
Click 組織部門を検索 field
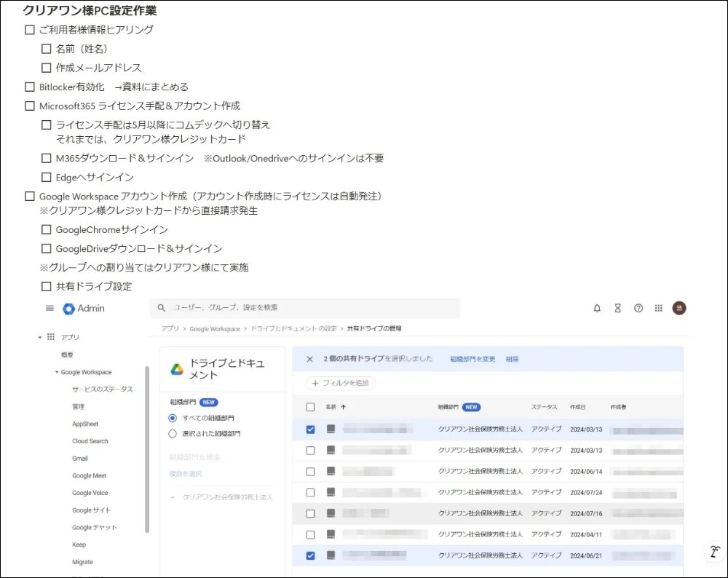point(195,457)
